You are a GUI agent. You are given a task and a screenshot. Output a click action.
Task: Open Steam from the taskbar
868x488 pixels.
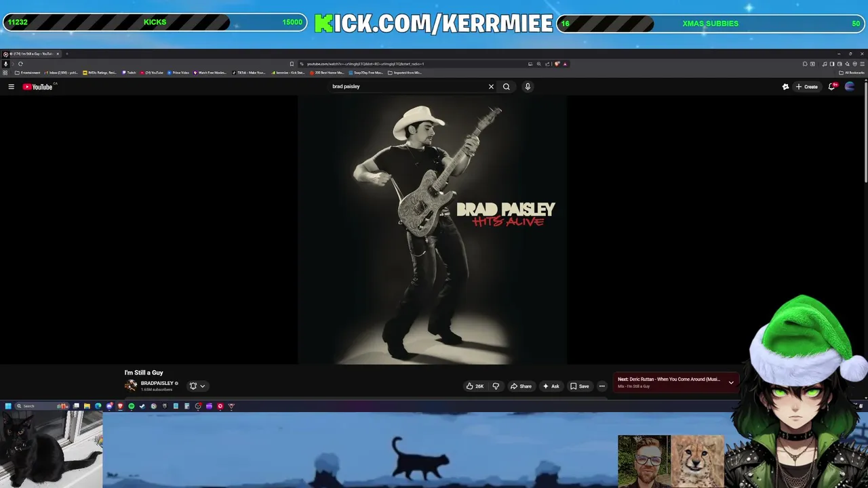click(x=142, y=406)
